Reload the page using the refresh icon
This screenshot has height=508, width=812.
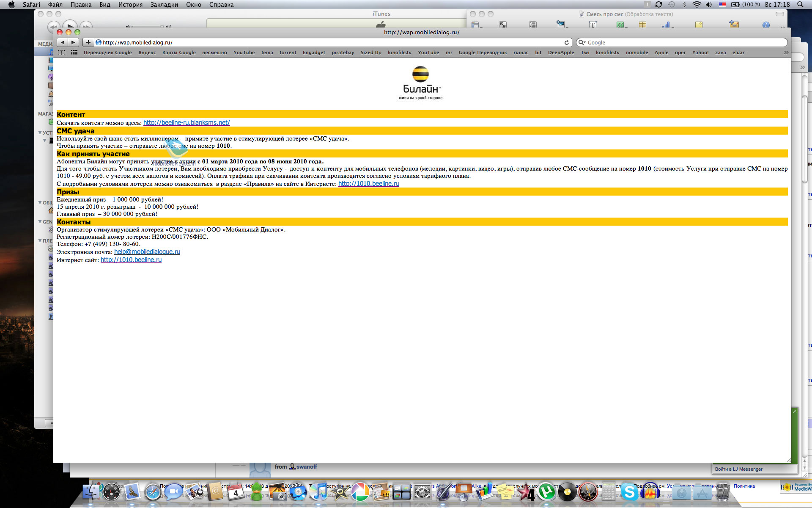coord(566,42)
